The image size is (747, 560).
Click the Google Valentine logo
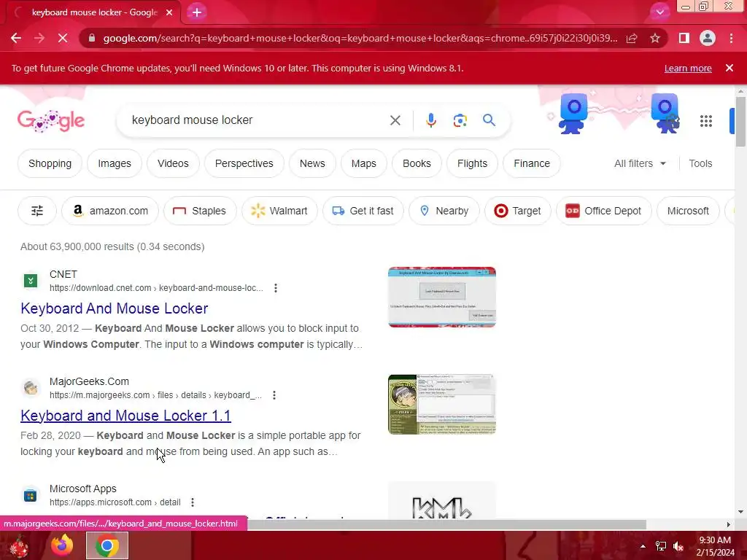pyautogui.click(x=51, y=121)
